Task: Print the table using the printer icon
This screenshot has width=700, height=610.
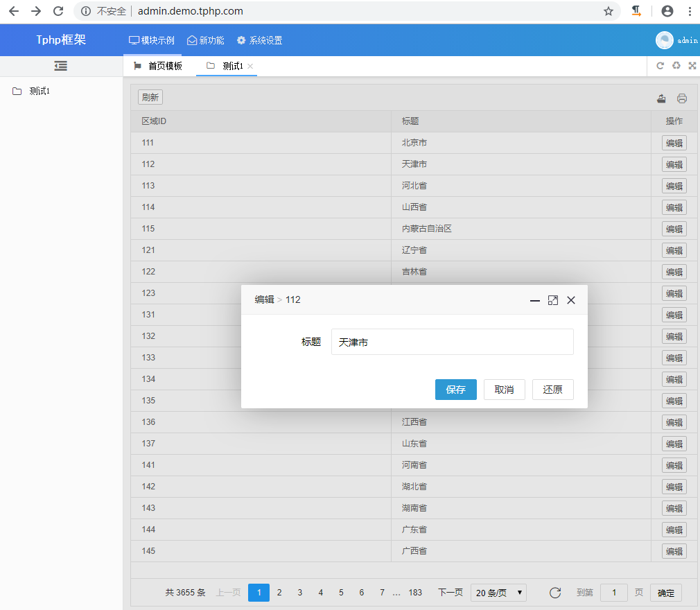Action: click(682, 98)
